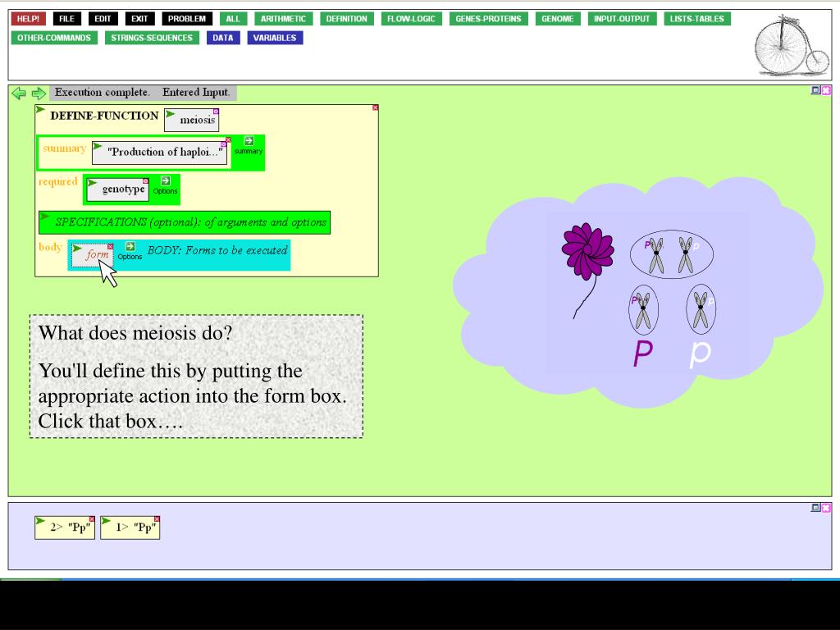Click the diploid cell with two chromosomes

click(x=671, y=254)
